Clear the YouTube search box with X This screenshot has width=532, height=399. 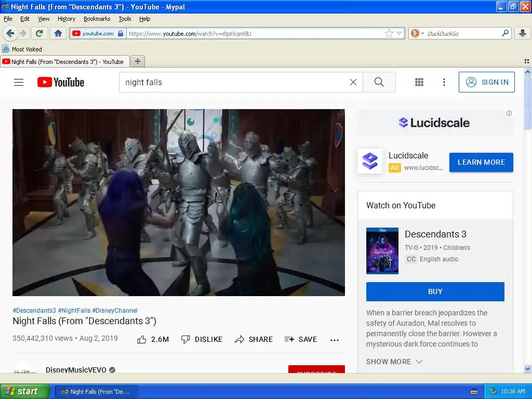[x=353, y=82]
